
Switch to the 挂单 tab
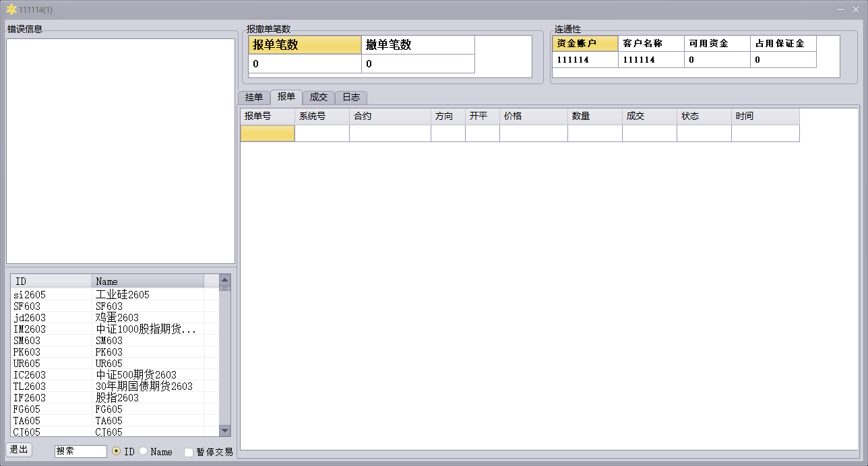pyautogui.click(x=253, y=97)
